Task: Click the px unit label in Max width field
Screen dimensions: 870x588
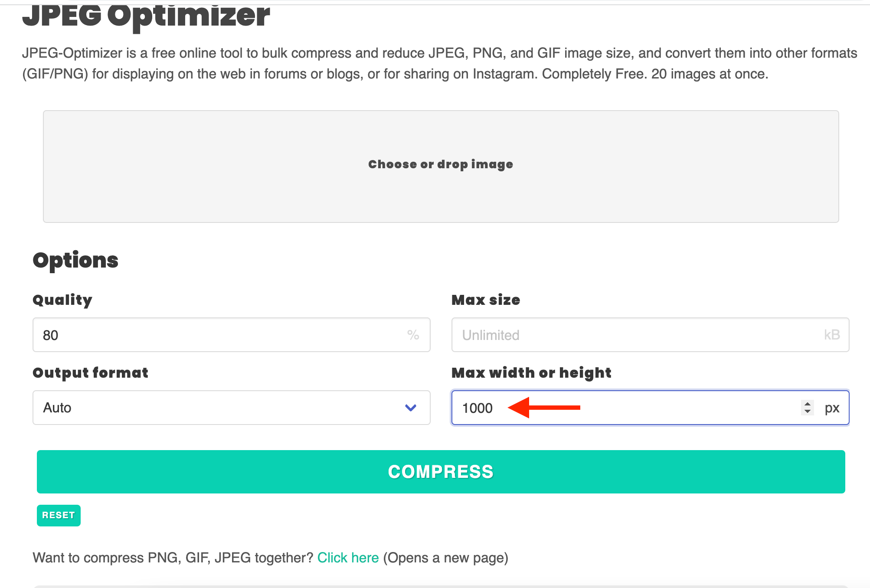Action: (832, 408)
